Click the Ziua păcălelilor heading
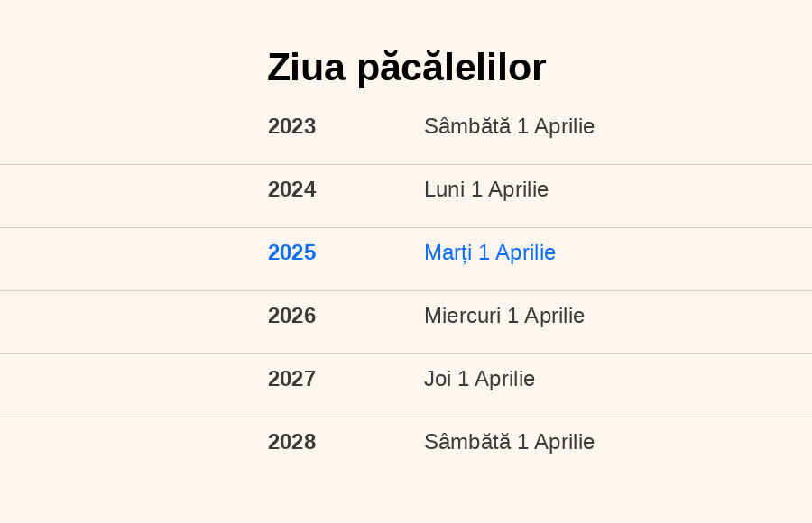Viewport: 812px width, 523px height. pyautogui.click(x=407, y=68)
